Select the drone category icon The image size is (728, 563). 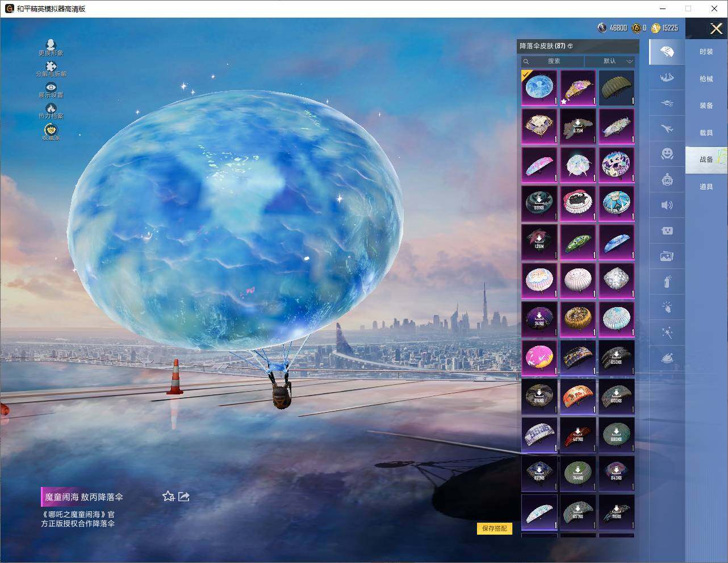click(x=667, y=103)
